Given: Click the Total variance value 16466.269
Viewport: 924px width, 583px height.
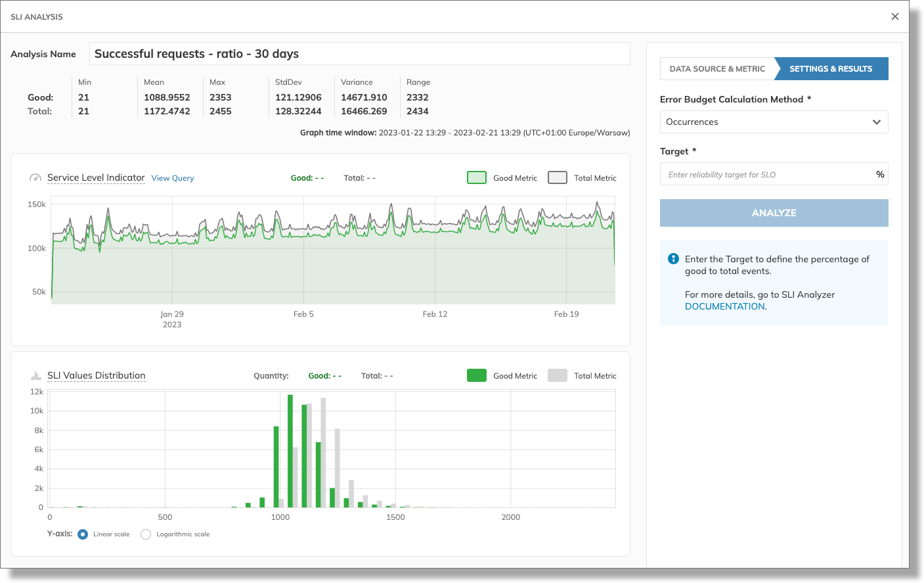Looking at the screenshot, I should coord(364,111).
